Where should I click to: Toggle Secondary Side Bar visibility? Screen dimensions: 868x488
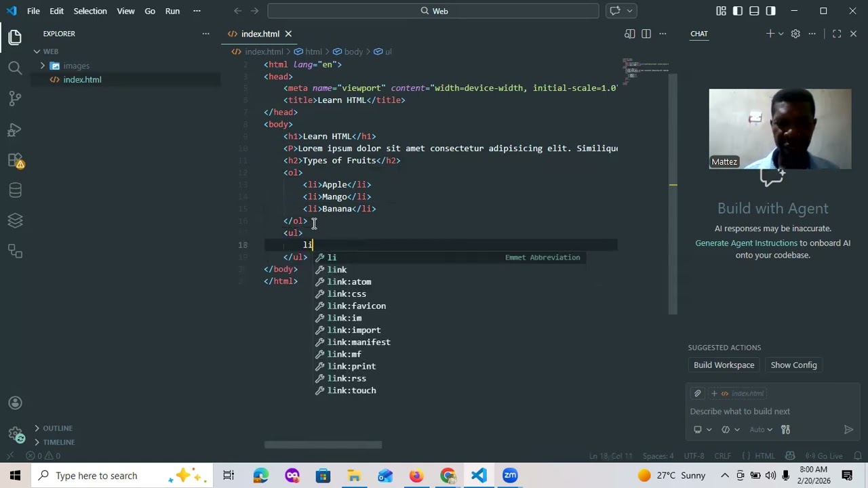[x=771, y=11]
